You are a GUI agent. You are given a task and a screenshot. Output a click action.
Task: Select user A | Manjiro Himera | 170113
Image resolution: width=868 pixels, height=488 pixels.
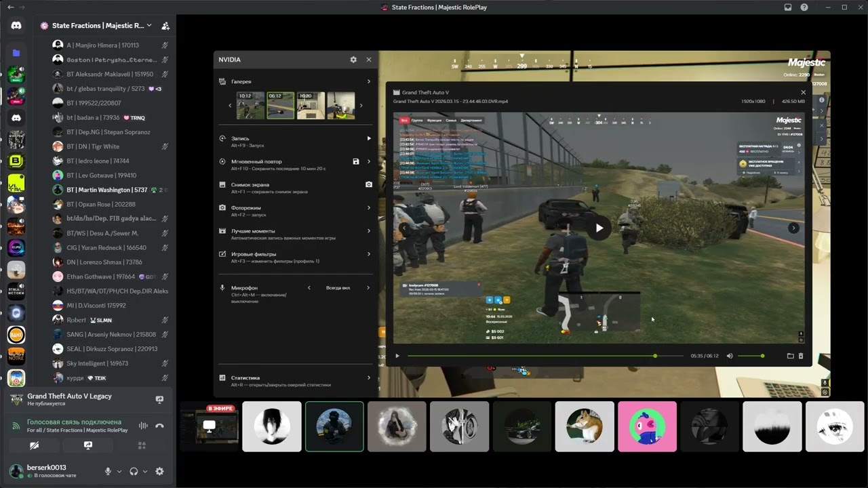102,45
